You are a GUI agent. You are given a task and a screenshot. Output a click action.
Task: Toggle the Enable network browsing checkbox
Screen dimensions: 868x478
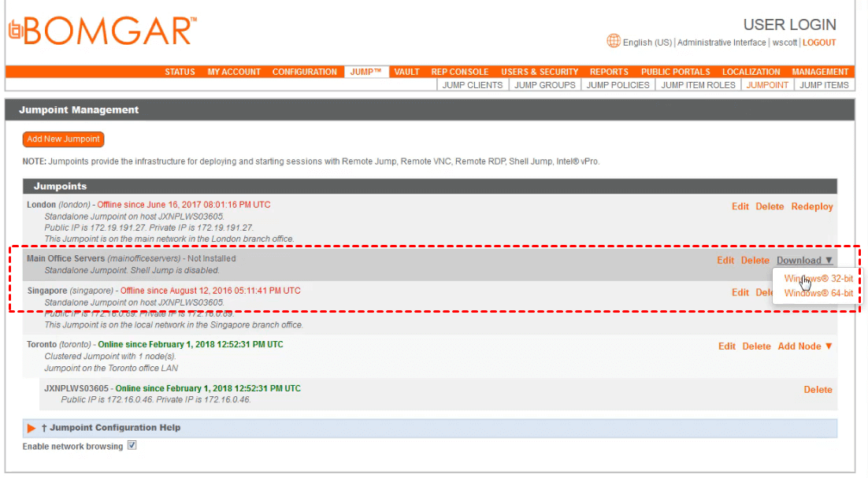132,446
